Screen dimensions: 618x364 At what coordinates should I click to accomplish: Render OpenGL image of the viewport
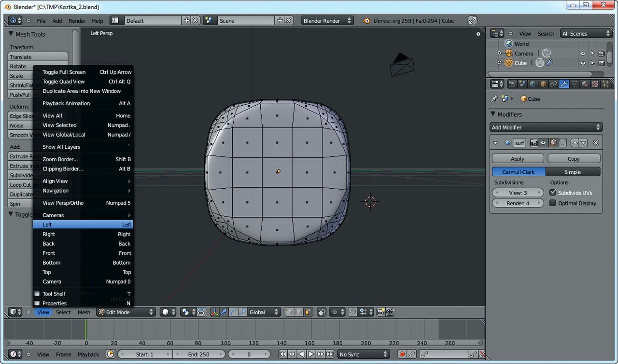[x=381, y=312]
